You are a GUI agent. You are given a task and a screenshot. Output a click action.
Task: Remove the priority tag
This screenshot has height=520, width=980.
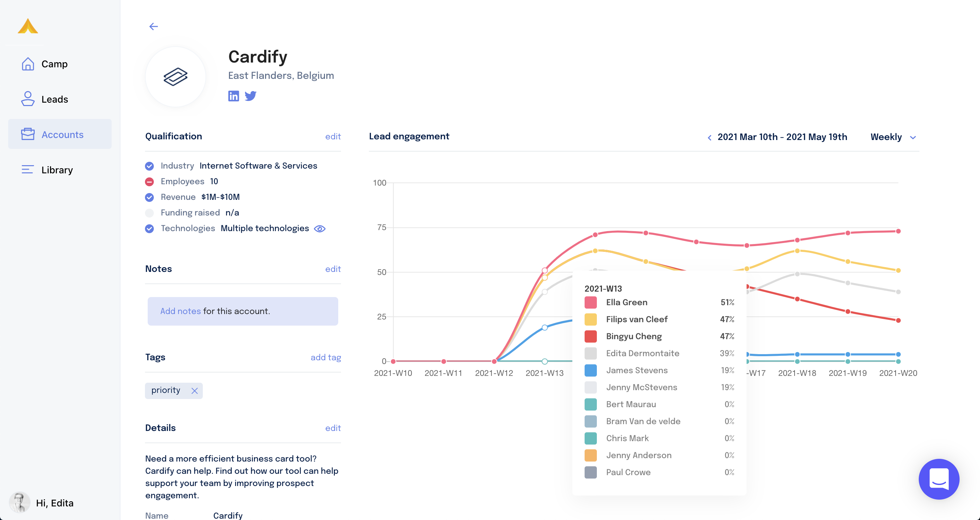click(194, 391)
